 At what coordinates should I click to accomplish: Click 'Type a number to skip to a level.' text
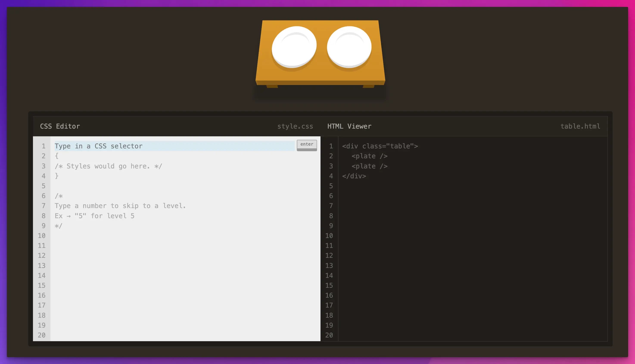120,206
